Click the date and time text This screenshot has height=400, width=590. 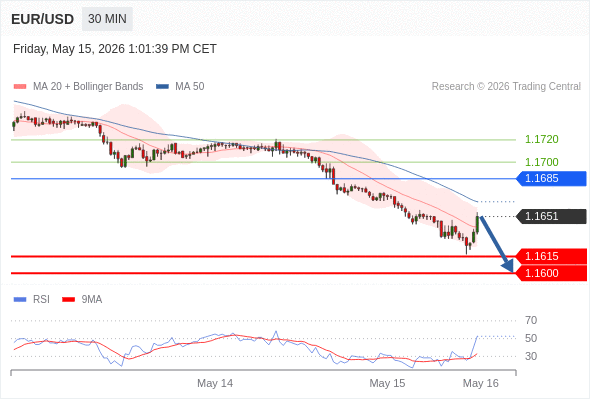[115, 49]
